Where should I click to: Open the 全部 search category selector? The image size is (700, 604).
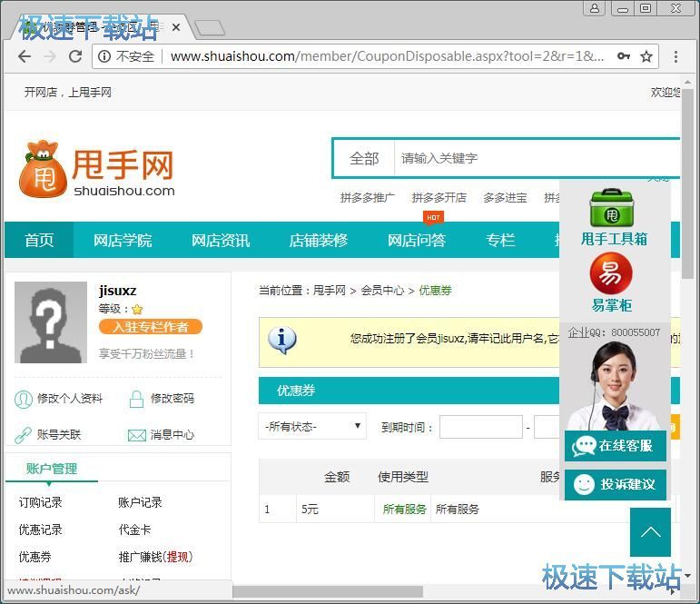tap(364, 158)
